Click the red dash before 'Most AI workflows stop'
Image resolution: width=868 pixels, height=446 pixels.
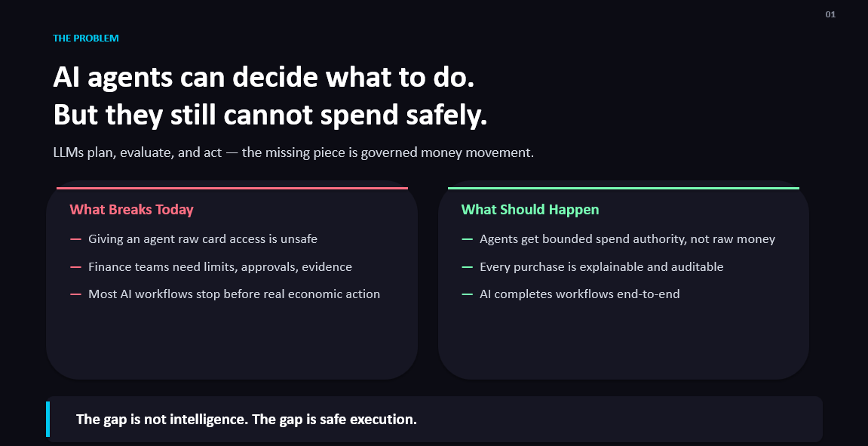[76, 294]
